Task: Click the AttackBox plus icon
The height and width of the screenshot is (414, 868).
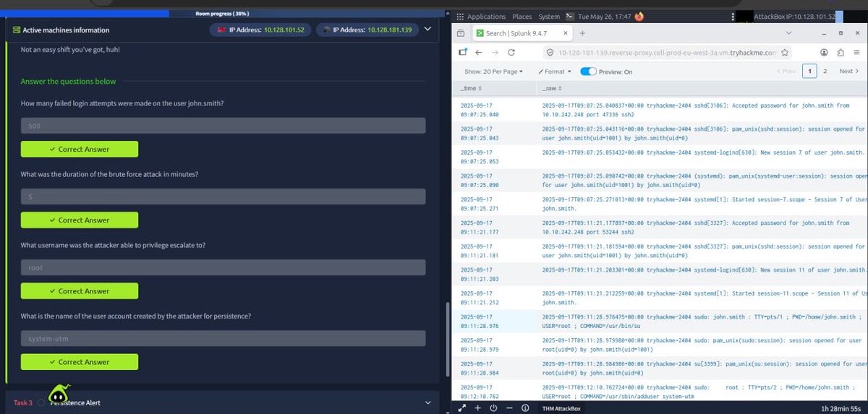Action: click(x=477, y=407)
